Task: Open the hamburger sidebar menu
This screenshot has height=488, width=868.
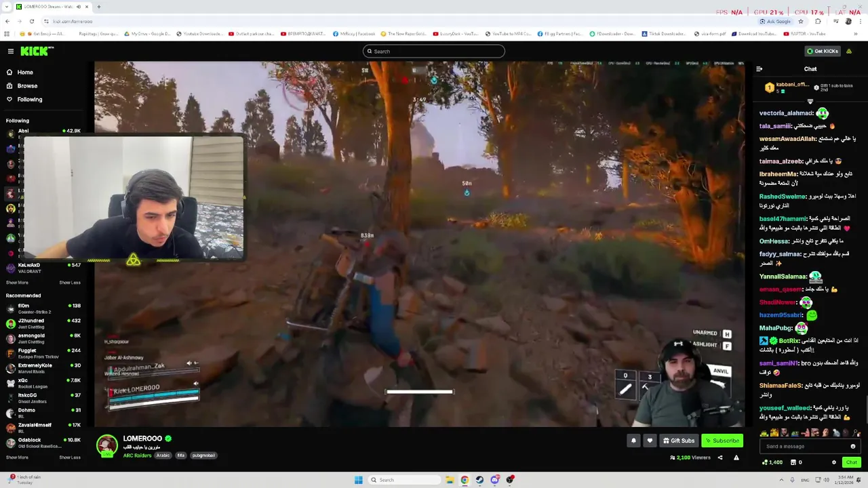Action: coord(11,51)
